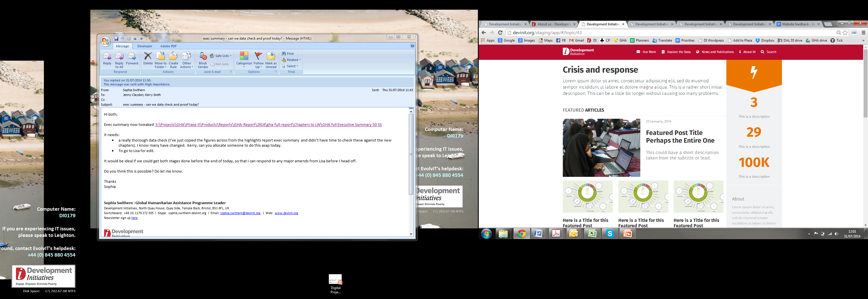The image size is (868, 299).
Task: Open the Chrome menu button
Action: point(863,33)
